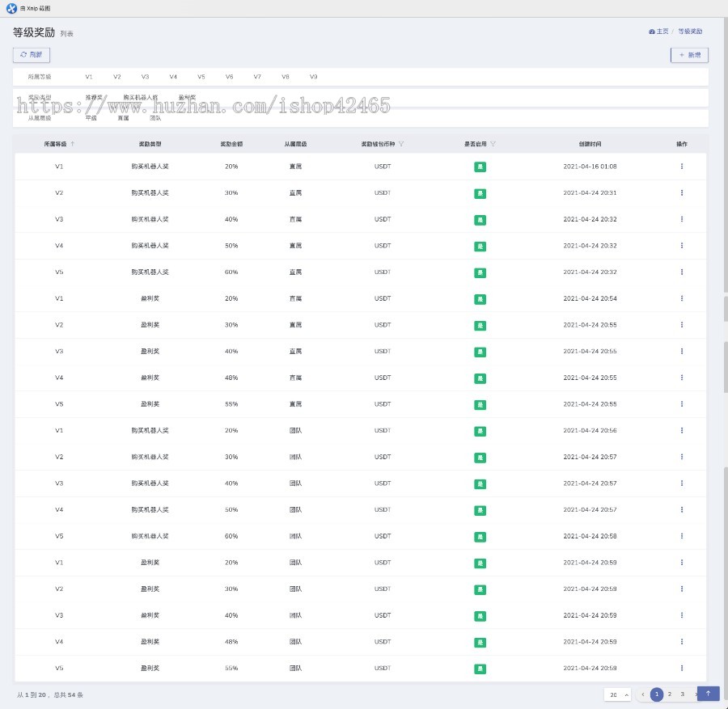Toggle enabled badge for V1 购买机器人奖 直属 row
The height and width of the screenshot is (709, 728).
point(480,167)
